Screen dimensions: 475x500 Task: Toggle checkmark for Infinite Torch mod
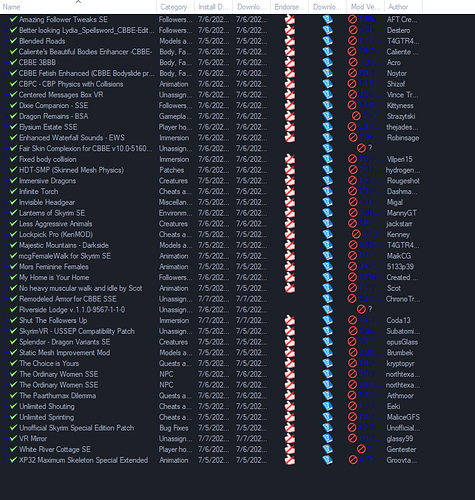[13, 191]
